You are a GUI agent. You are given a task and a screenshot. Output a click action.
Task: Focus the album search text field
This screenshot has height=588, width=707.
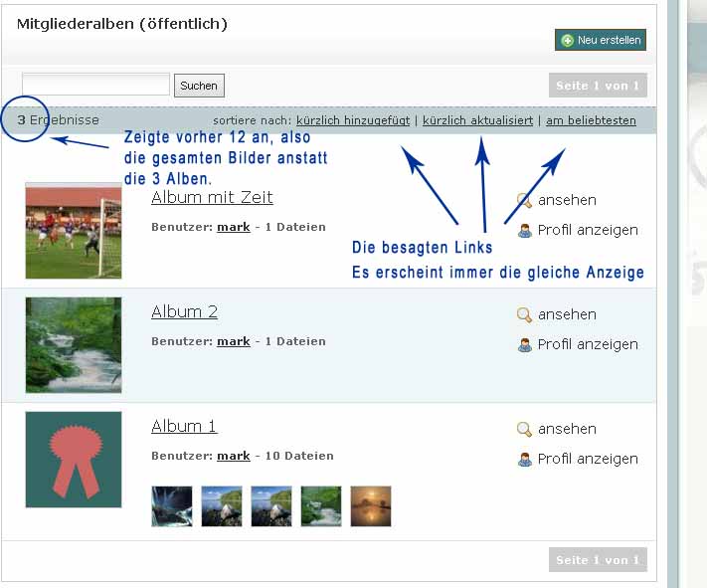tap(95, 85)
